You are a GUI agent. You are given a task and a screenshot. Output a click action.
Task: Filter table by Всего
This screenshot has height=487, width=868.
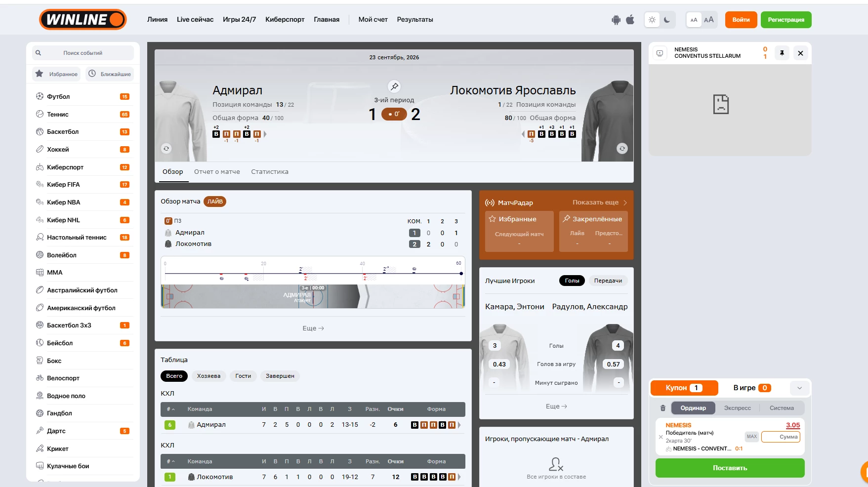coord(174,376)
